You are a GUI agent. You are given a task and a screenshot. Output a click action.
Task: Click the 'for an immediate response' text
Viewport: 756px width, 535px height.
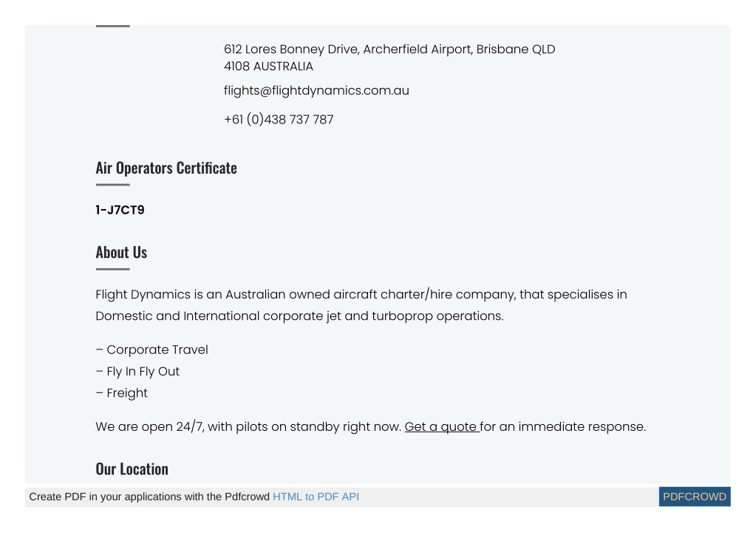562,427
